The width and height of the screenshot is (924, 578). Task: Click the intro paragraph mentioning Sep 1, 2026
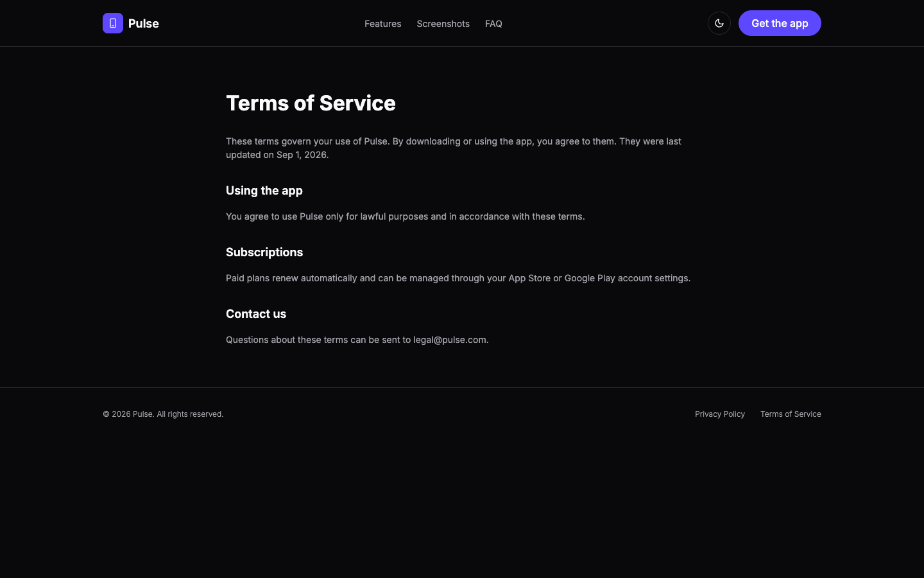tap(454, 148)
